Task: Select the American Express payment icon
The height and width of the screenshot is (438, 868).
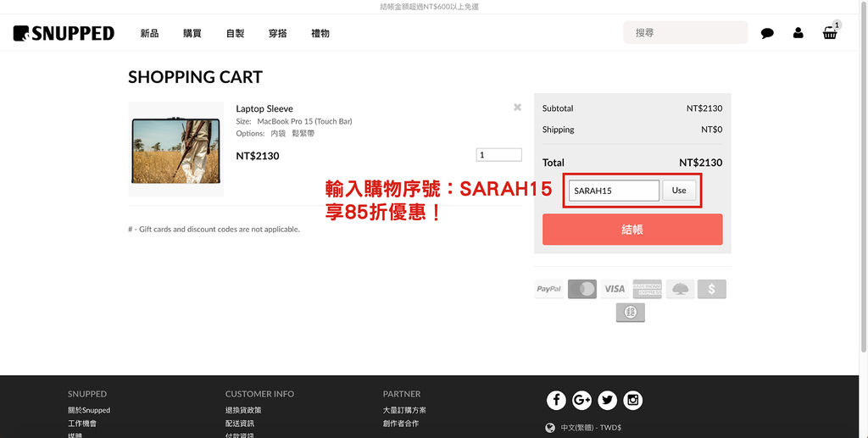Action: click(647, 289)
